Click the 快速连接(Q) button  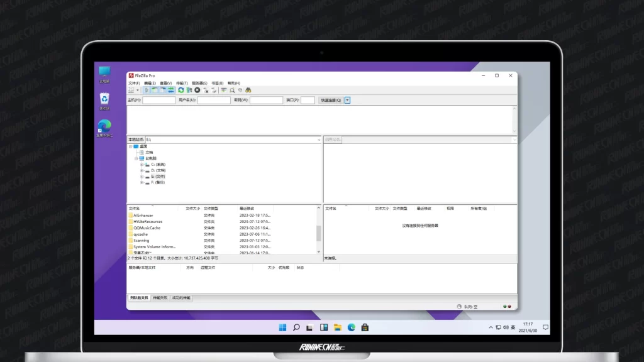click(x=330, y=100)
